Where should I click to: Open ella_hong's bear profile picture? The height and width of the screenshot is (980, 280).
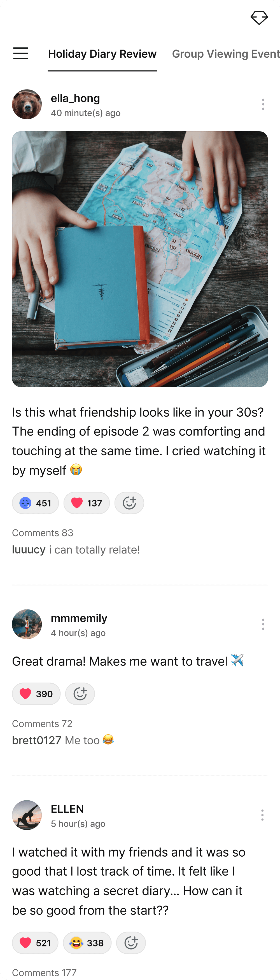27,104
